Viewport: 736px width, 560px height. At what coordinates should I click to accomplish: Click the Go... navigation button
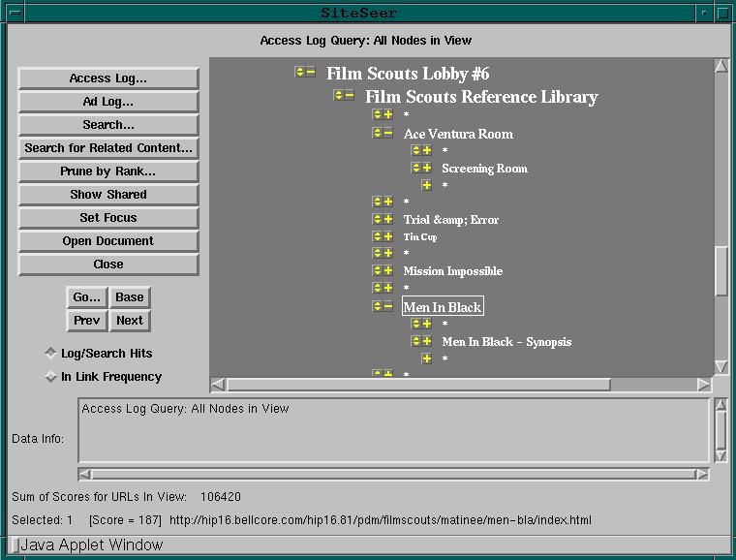[87, 297]
